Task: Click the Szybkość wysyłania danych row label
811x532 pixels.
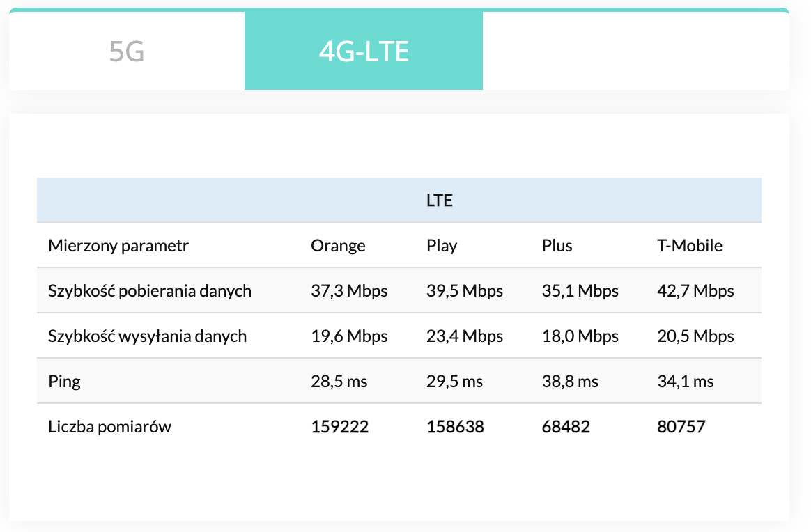Action: coord(148,336)
